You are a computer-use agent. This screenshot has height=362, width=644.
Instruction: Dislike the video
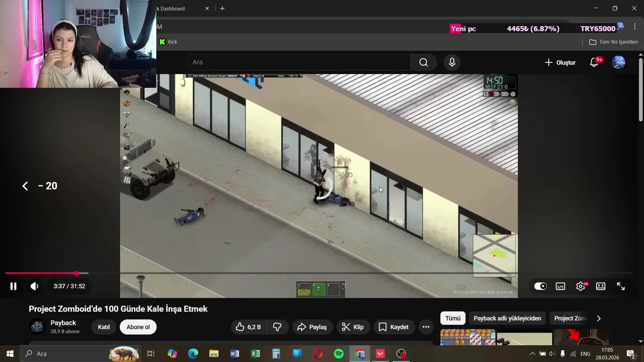(x=277, y=327)
